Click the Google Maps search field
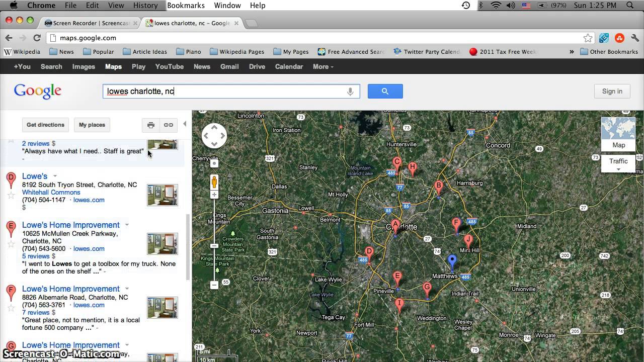The width and height of the screenshot is (644, 362). [x=231, y=91]
